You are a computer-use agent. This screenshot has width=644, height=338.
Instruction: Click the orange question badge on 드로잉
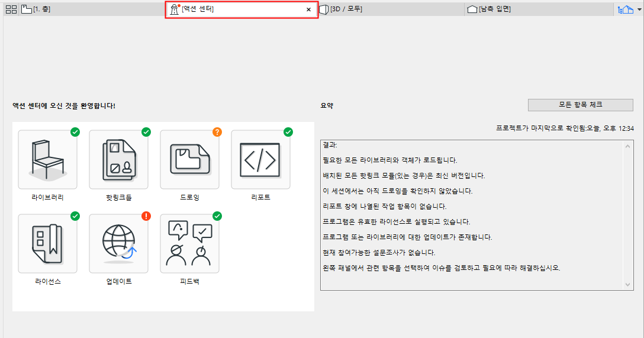[x=217, y=132]
